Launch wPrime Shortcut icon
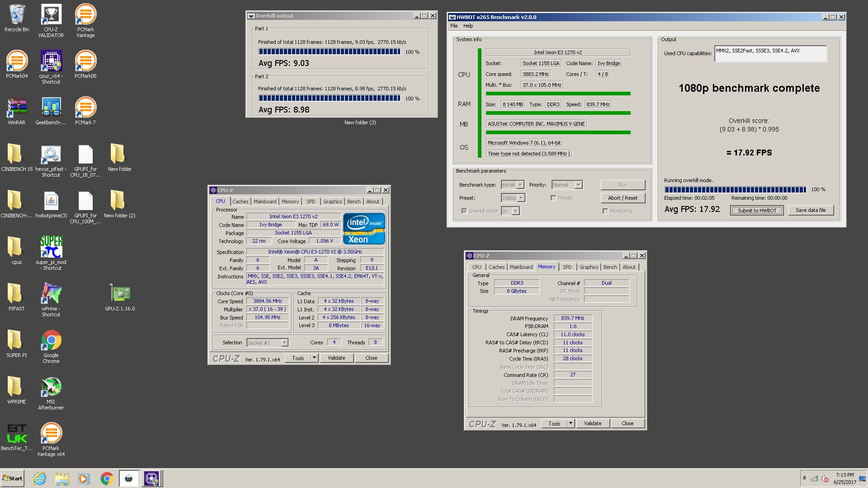Viewport: 868px width, 488px height. point(51,300)
